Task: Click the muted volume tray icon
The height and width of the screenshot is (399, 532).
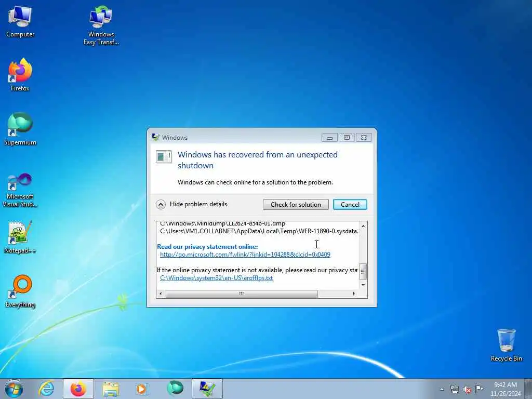Action: (x=467, y=390)
